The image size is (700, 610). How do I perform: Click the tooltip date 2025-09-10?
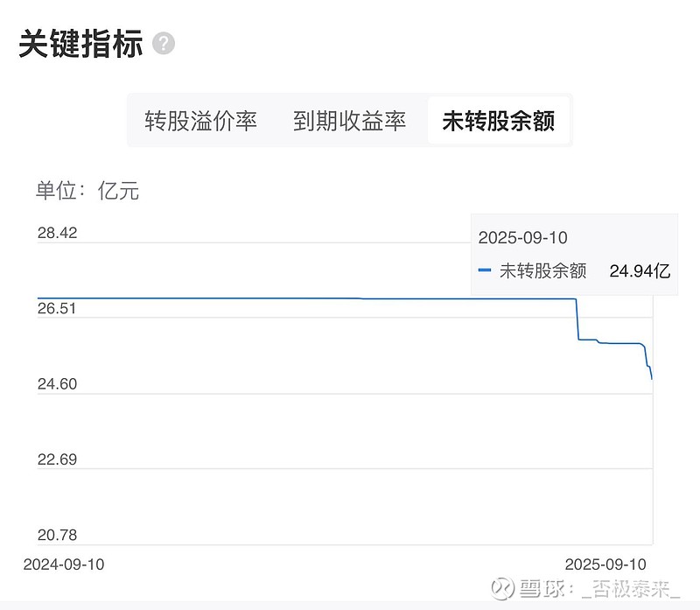click(x=523, y=238)
